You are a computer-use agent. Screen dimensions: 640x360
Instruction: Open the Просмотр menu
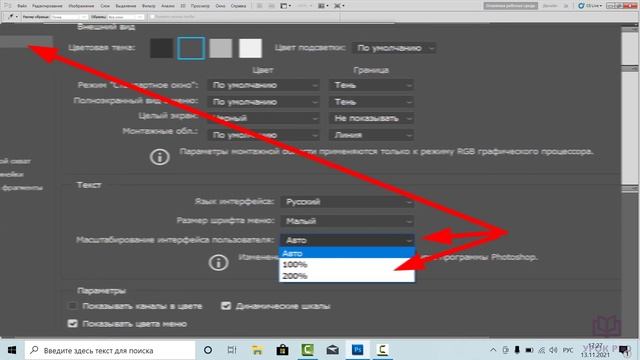[200, 6]
